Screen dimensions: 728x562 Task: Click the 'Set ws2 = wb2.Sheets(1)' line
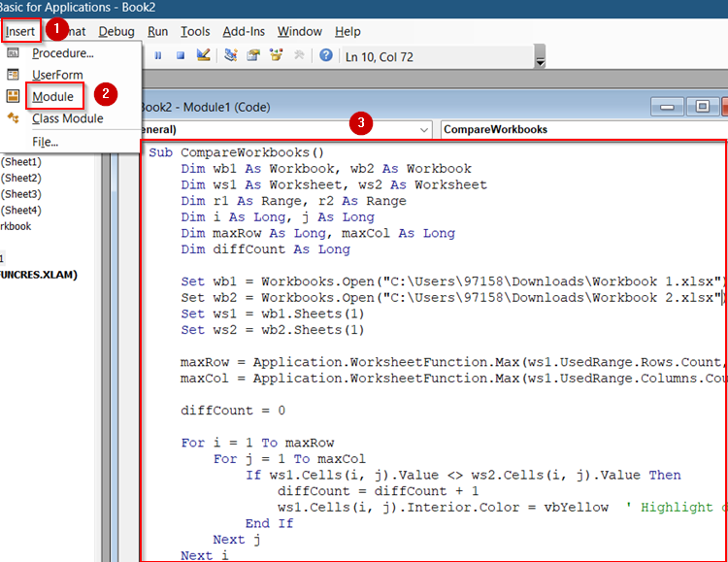[273, 330]
